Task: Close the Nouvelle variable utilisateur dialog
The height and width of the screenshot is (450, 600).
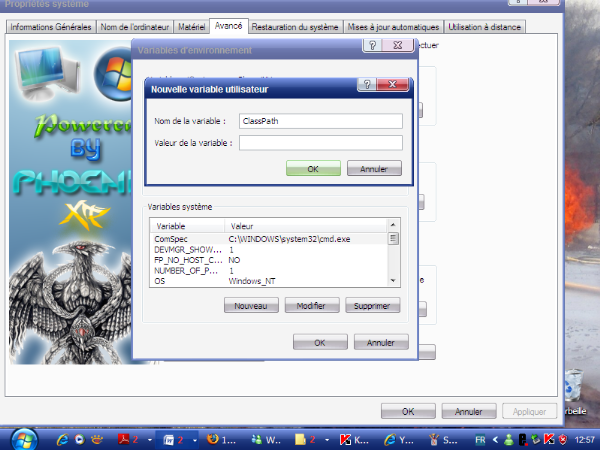Action: 392,84
